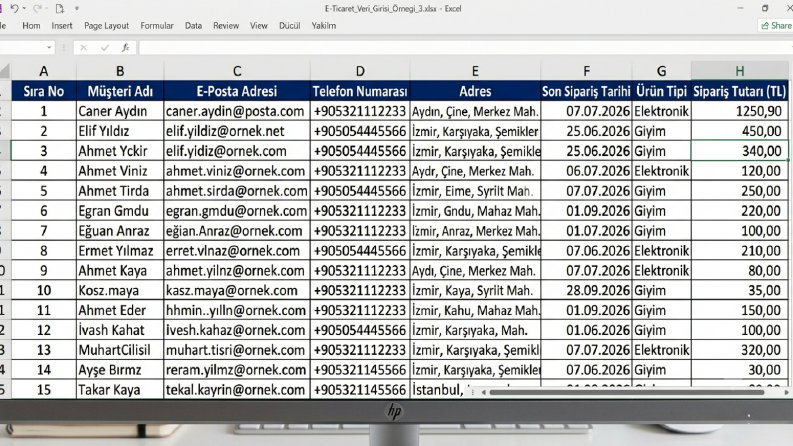
Task: Select column E header
Action: pos(475,71)
